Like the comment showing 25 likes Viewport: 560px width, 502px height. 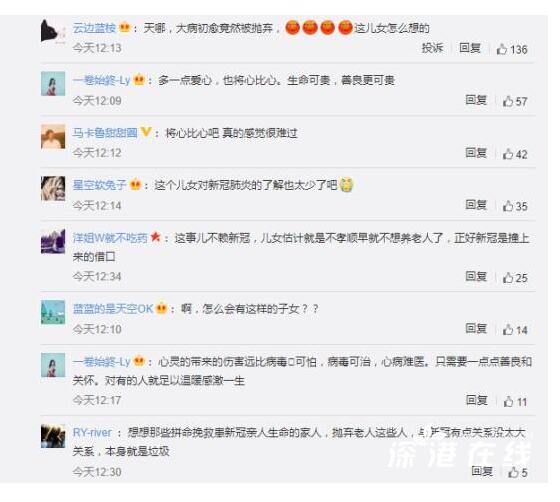tap(508, 277)
